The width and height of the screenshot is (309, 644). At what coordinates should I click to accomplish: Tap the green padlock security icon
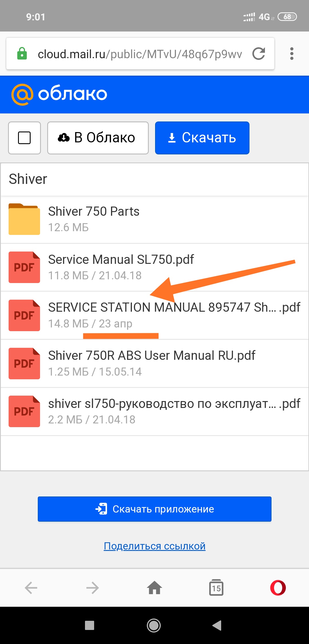coord(22,54)
